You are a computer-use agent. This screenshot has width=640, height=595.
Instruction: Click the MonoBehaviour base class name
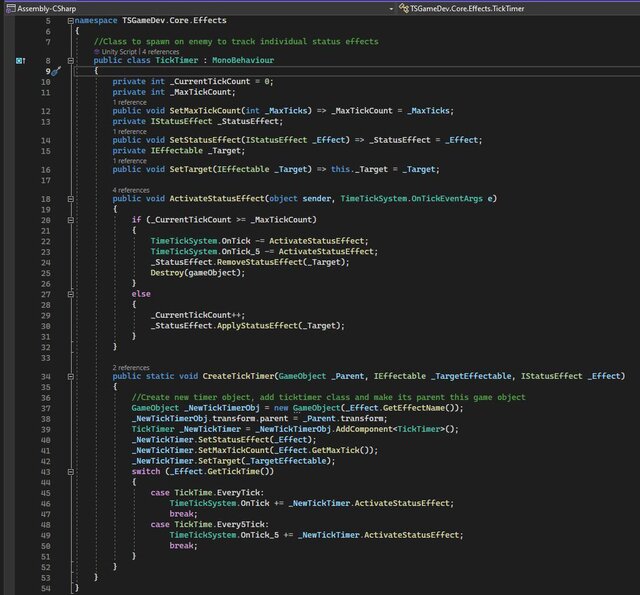click(x=243, y=60)
